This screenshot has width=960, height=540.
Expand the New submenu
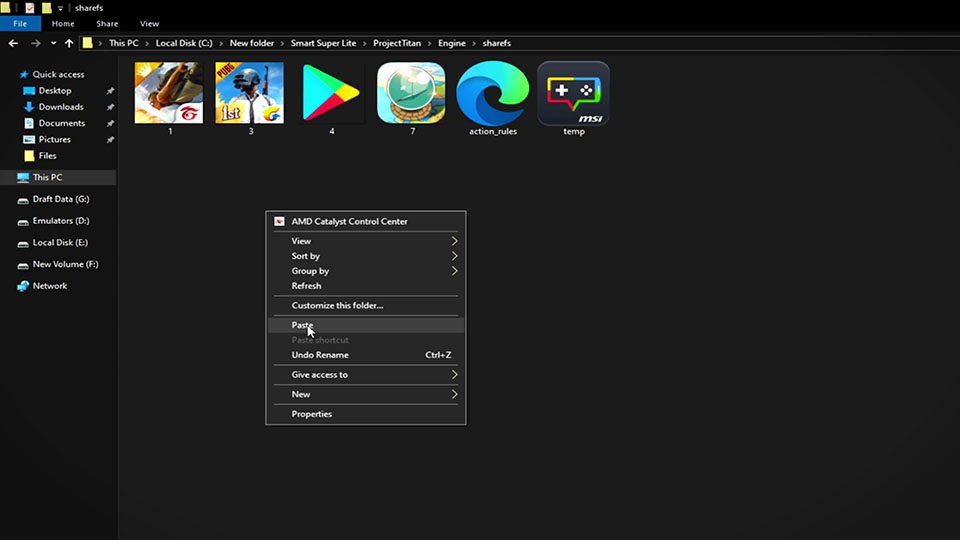366,394
